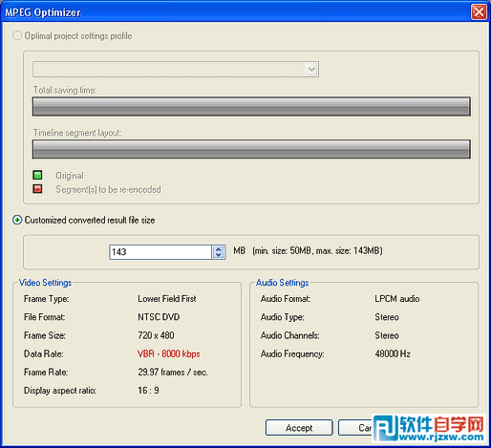
Task: Click the Accept button
Action: point(299,428)
